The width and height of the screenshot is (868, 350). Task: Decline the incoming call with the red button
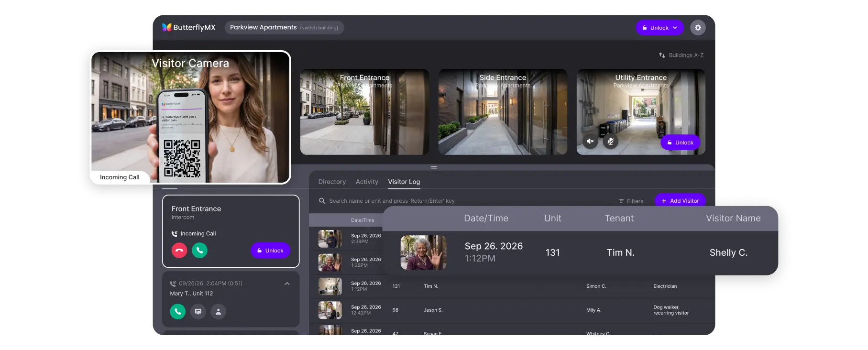click(179, 250)
